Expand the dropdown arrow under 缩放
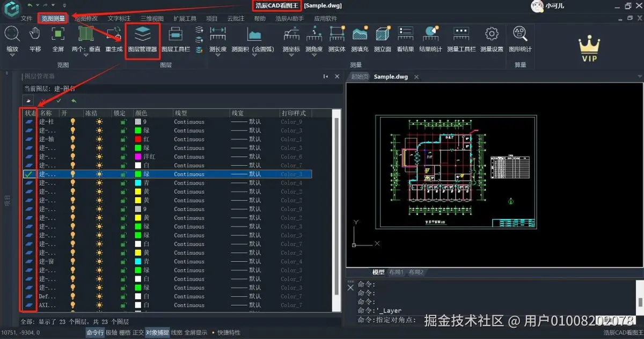This screenshot has width=644, height=339. click(x=12, y=56)
